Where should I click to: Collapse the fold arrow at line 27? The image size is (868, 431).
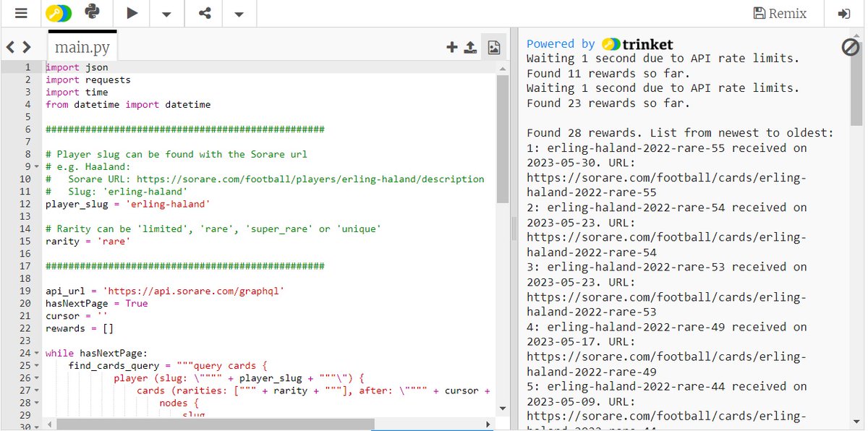(x=38, y=391)
